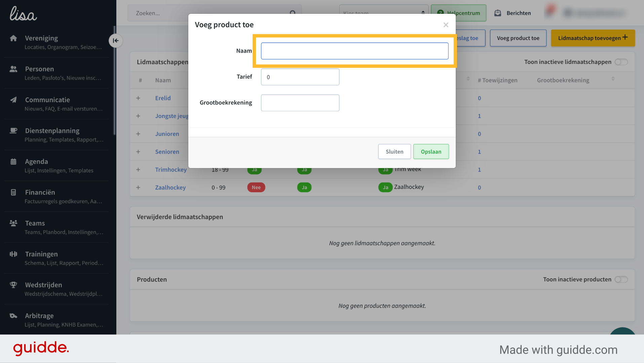Close the Voeg product toe dialog
This screenshot has width=644, height=363.
pos(446,25)
